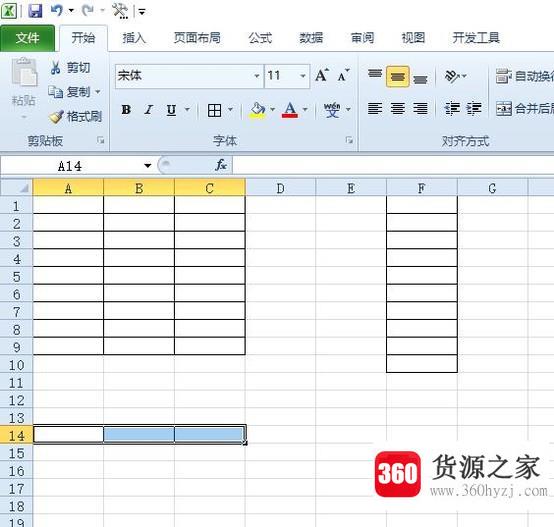Click the fx insert function button
Image resolution: width=554 pixels, height=527 pixels.
tap(220, 165)
